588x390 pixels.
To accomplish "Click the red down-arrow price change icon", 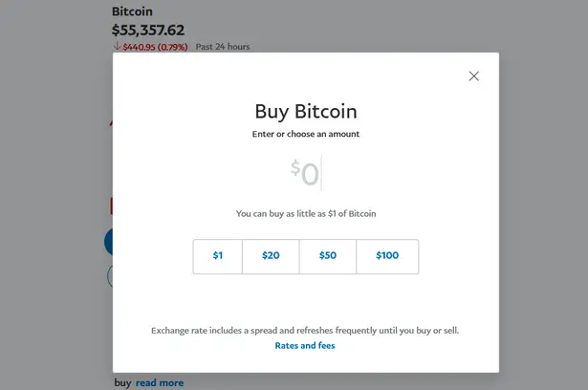I will 117,46.
